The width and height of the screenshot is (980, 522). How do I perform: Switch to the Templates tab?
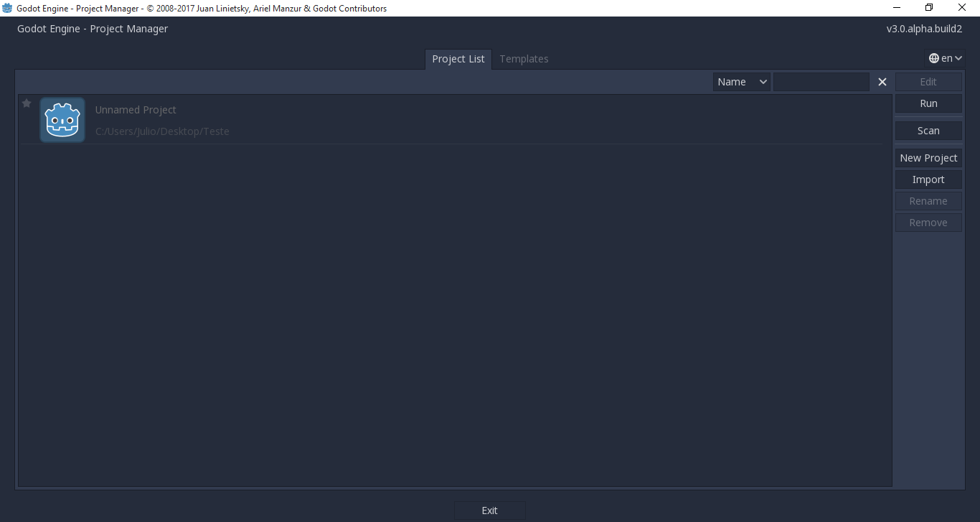[x=524, y=59]
